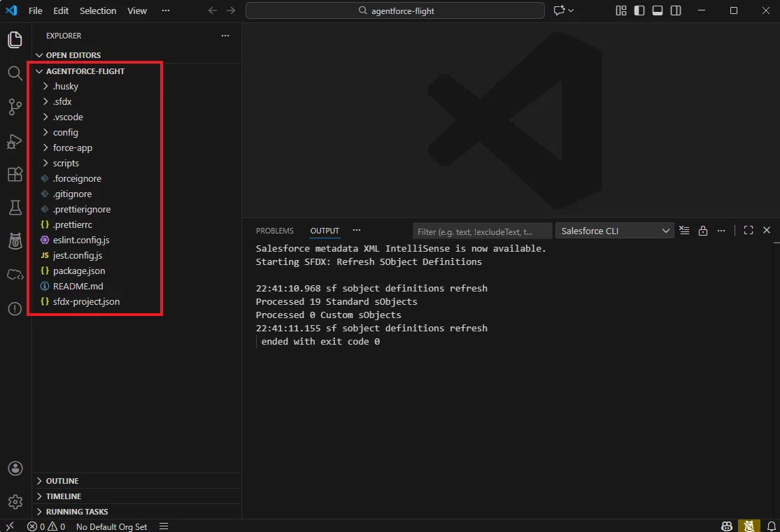
Task: Open the Edit menu
Action: click(61, 10)
